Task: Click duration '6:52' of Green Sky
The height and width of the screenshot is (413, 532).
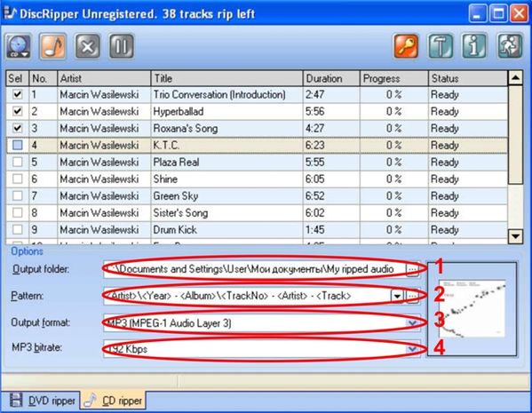Action: [x=315, y=195]
